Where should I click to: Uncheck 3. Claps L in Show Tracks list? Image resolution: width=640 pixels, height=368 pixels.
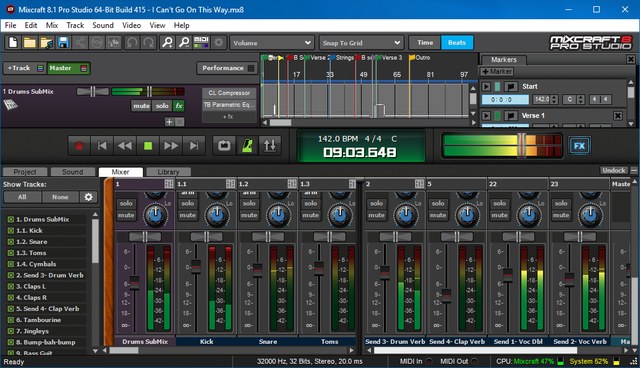11,286
